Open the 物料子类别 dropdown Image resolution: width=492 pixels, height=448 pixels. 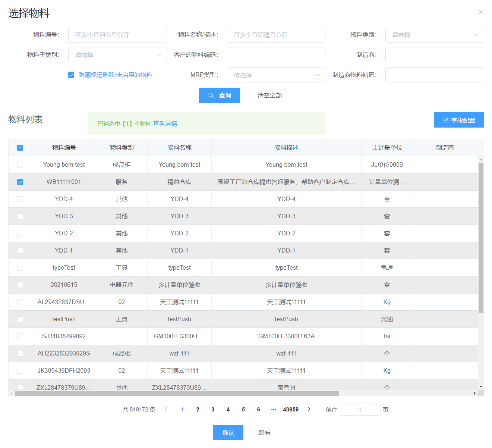pyautogui.click(x=117, y=55)
